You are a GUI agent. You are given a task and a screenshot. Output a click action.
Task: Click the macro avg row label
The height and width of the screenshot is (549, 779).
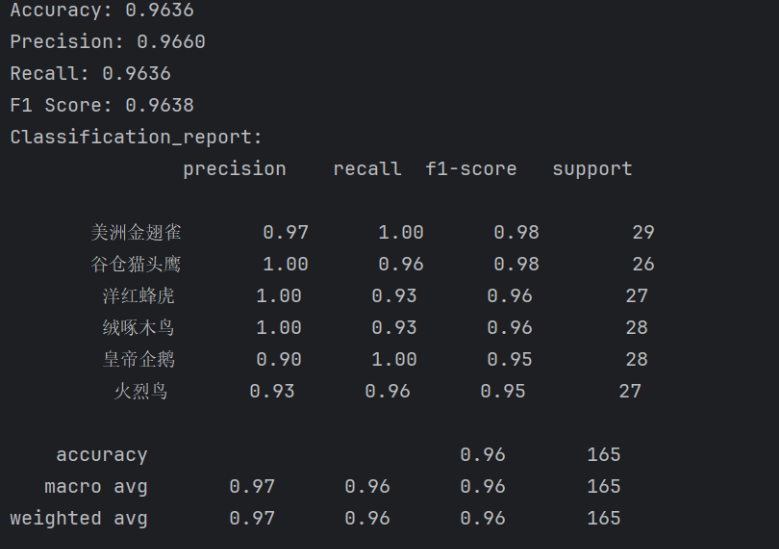(x=96, y=487)
